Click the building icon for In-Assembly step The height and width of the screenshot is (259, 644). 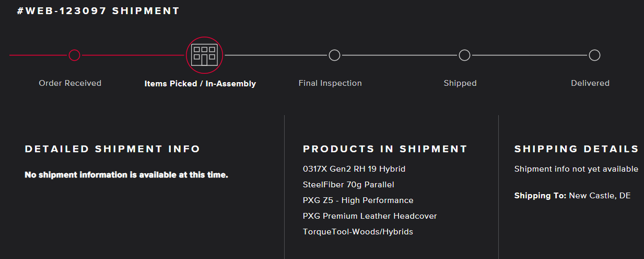coord(204,55)
